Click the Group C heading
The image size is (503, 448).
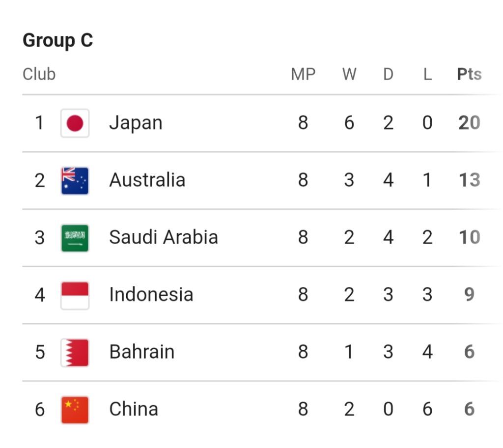[57, 40]
